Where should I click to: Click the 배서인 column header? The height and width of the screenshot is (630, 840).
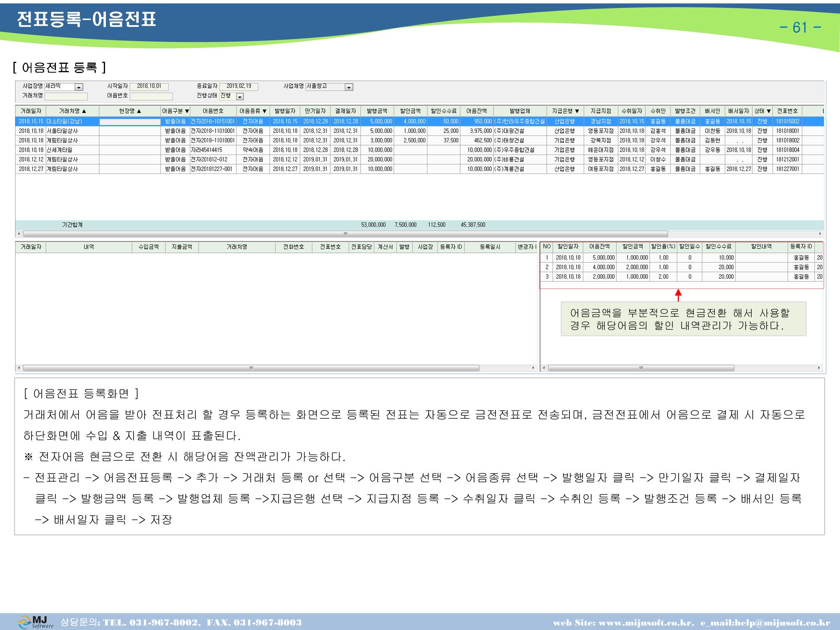click(712, 111)
